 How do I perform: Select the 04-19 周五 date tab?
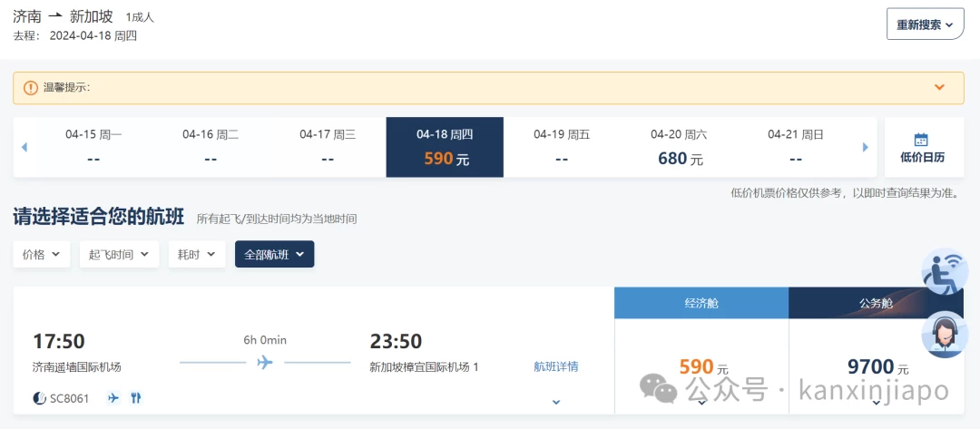(x=562, y=147)
